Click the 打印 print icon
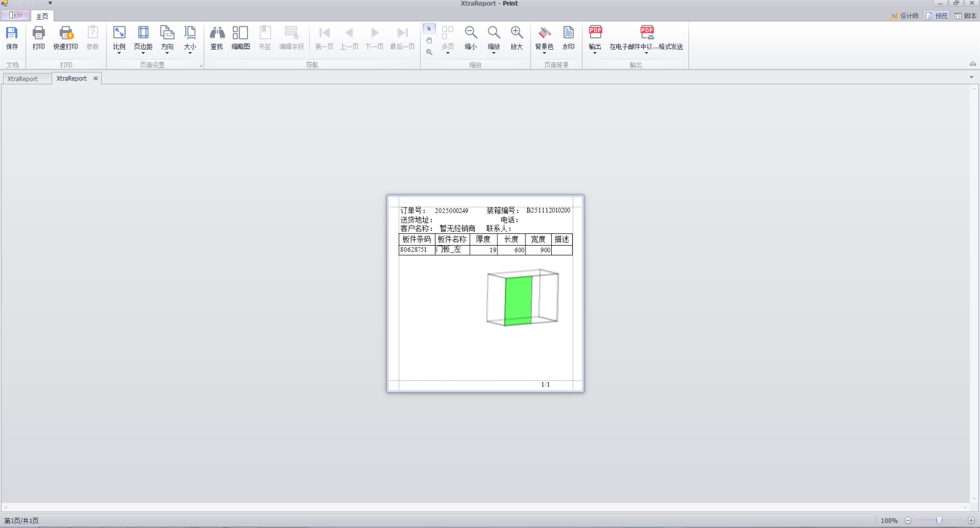This screenshot has width=980, height=528. (39, 37)
